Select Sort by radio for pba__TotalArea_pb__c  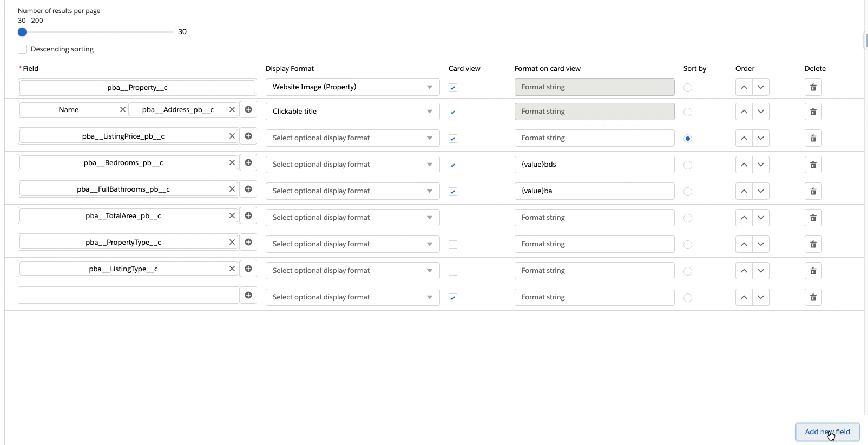coord(688,218)
